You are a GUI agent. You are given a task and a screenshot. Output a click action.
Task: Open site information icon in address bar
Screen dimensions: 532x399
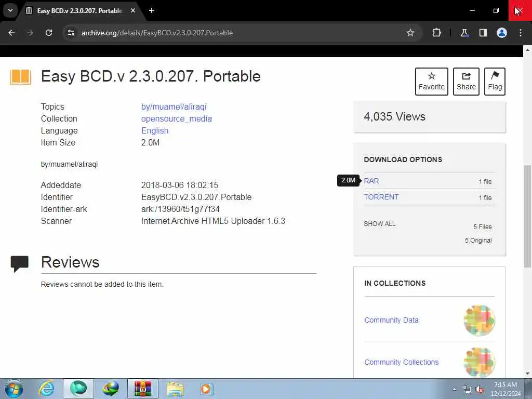click(71, 33)
